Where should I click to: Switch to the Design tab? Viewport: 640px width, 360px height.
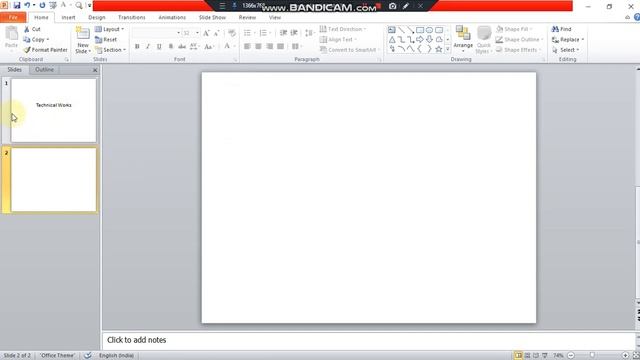(x=97, y=18)
